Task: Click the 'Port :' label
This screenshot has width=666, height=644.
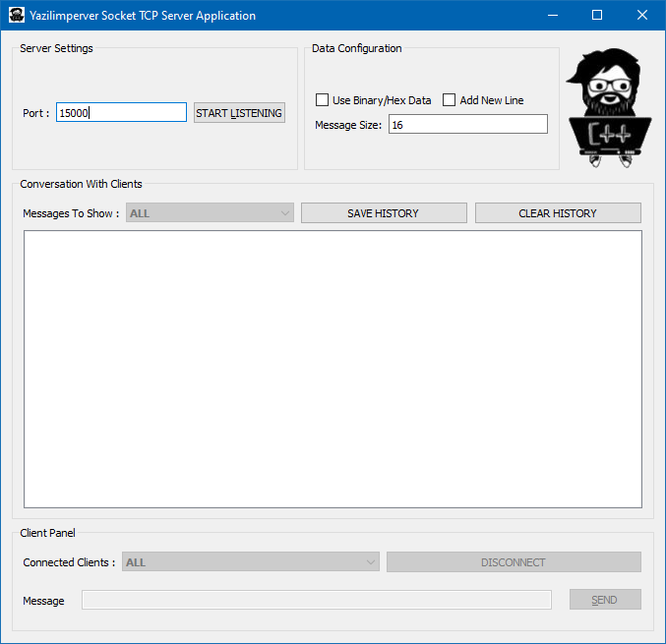Action: [x=36, y=113]
